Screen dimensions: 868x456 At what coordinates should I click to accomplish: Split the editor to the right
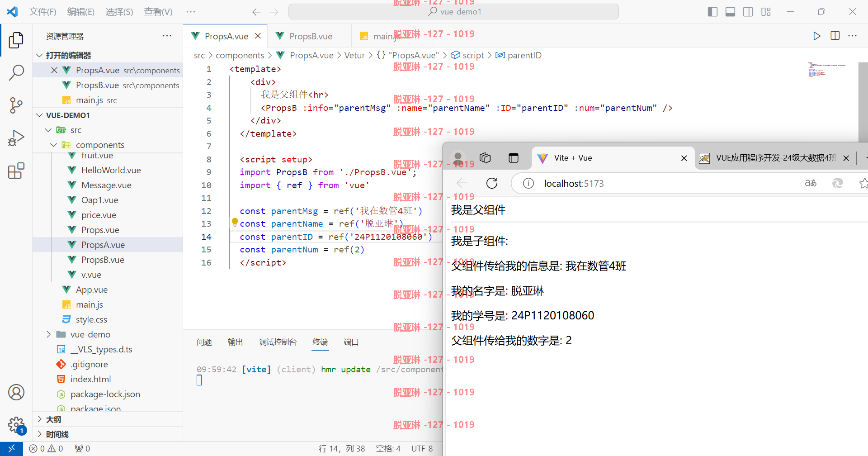835,36
